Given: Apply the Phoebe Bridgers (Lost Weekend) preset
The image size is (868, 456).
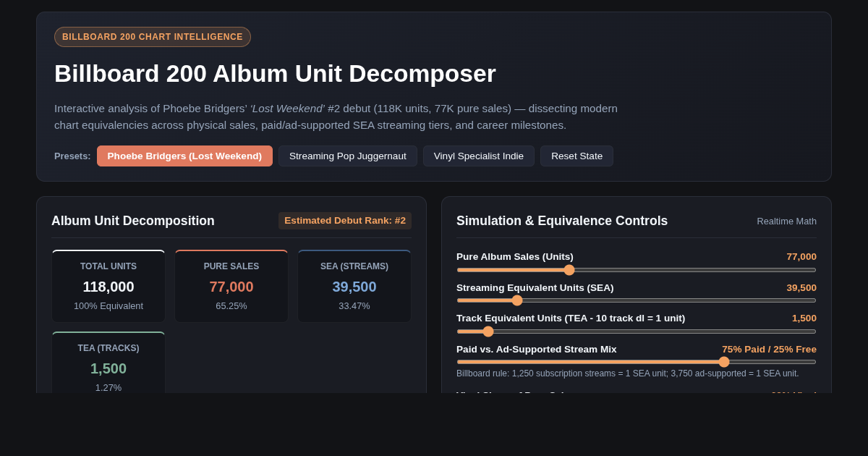Looking at the screenshot, I should pos(184,156).
